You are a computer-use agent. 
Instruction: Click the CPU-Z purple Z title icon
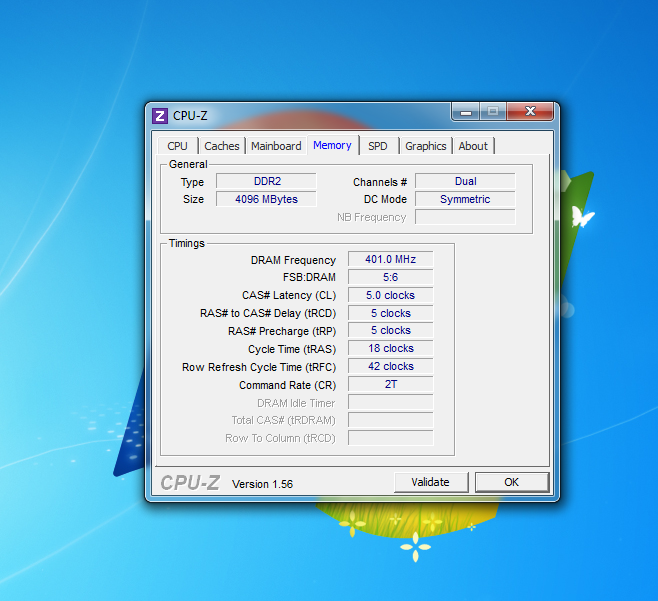pyautogui.click(x=160, y=116)
